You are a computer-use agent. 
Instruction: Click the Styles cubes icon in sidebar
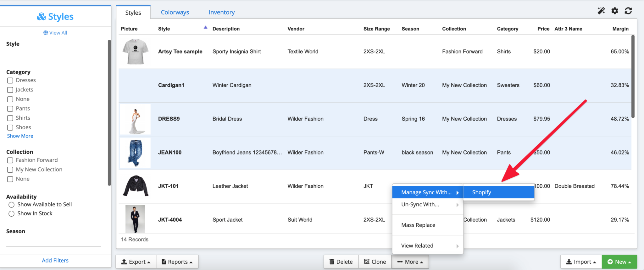(41, 17)
